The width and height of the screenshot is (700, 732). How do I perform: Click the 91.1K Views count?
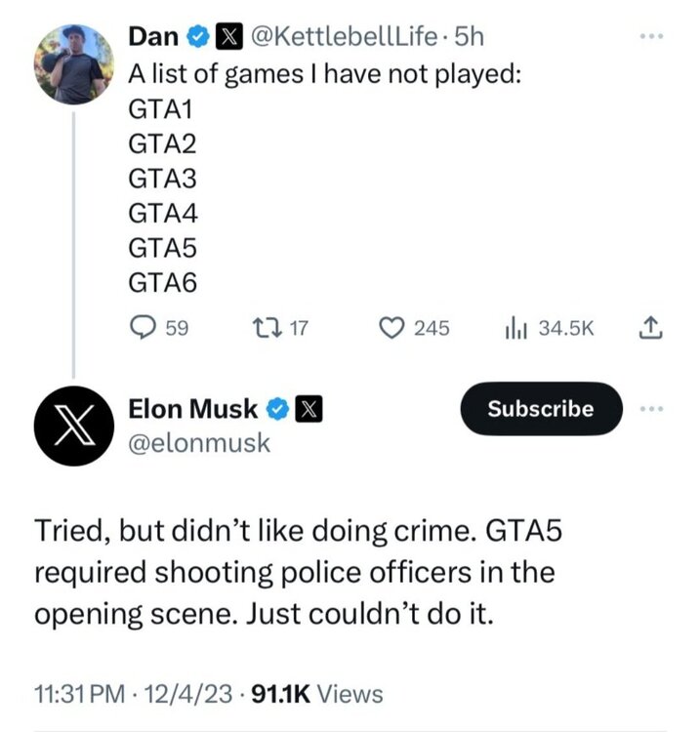[317, 694]
